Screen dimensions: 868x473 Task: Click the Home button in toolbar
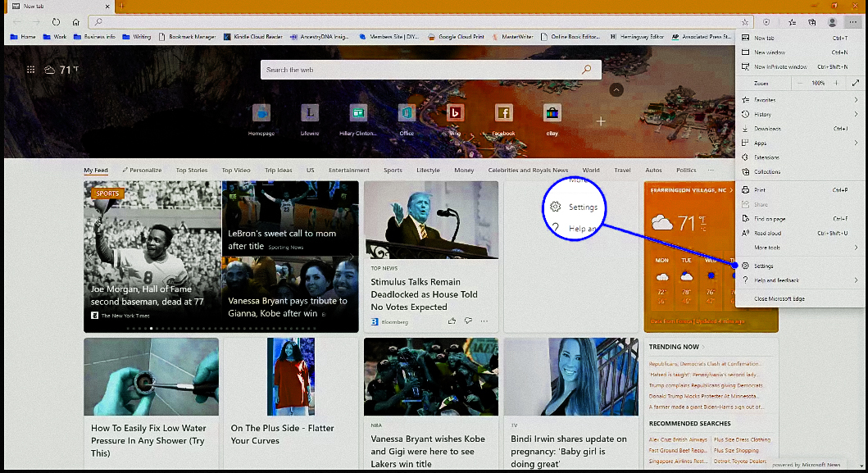76,22
